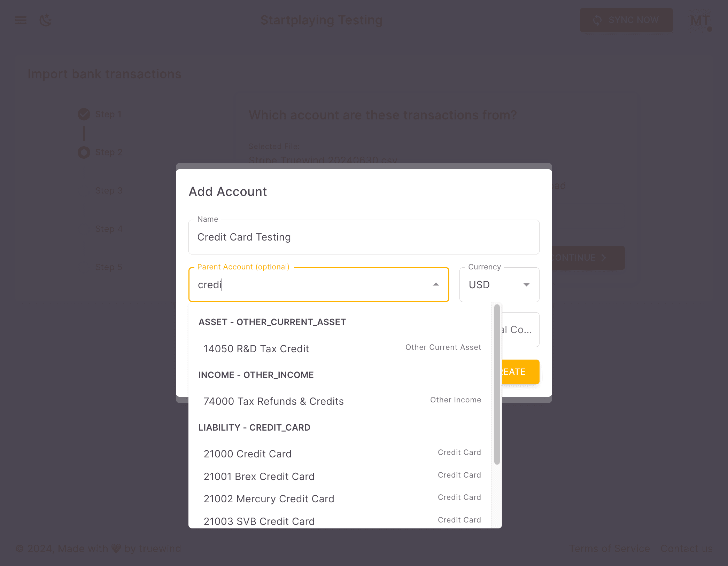This screenshot has height=566, width=728.
Task: Open the Terms of Service link
Action: click(x=609, y=548)
